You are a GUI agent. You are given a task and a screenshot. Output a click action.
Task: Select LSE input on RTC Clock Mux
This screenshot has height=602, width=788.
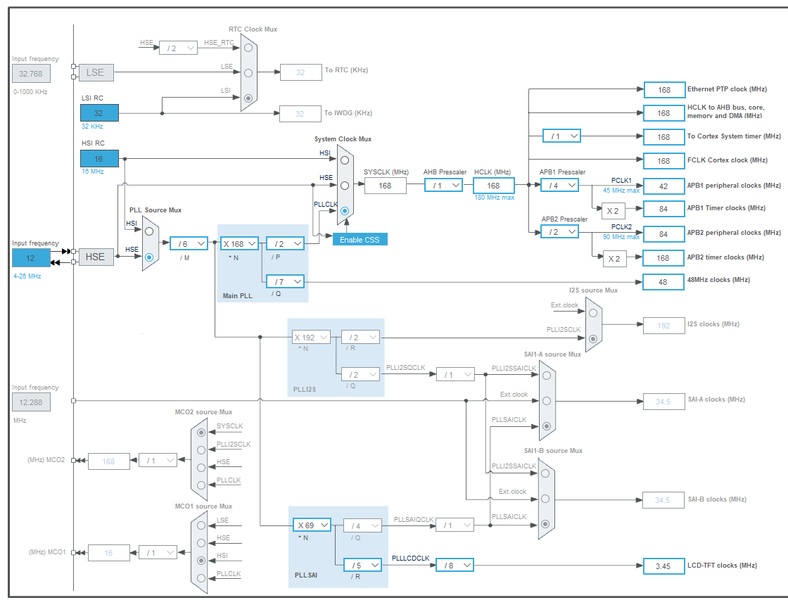pos(248,73)
